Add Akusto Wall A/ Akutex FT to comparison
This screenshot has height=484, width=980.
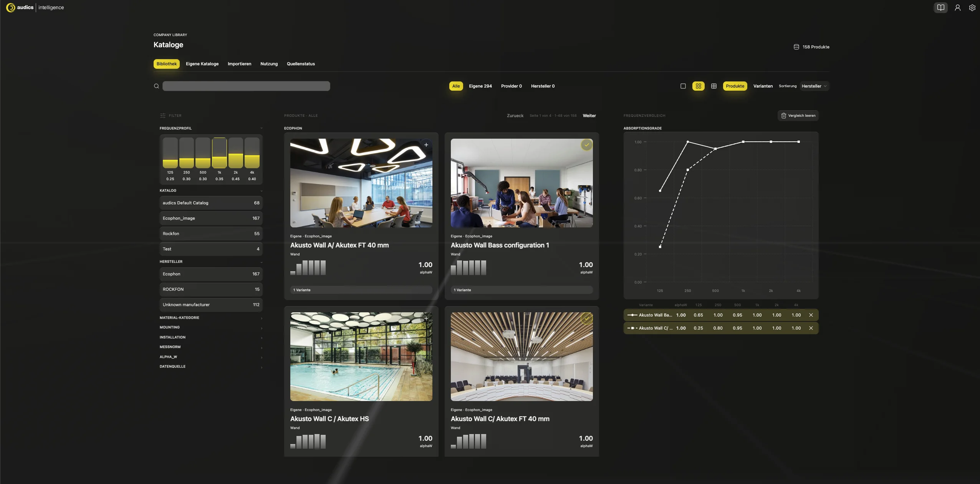point(426,145)
